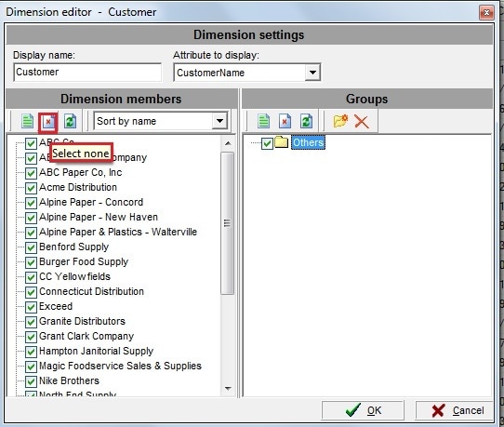Screen dimensions: 504x427
Task: Select the Granite Distributors tree item
Action: pos(82,321)
